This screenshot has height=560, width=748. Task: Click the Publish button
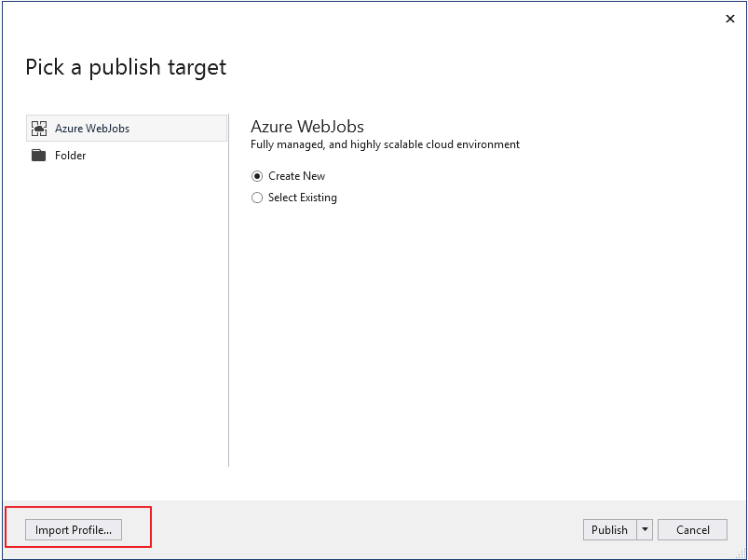(x=609, y=530)
